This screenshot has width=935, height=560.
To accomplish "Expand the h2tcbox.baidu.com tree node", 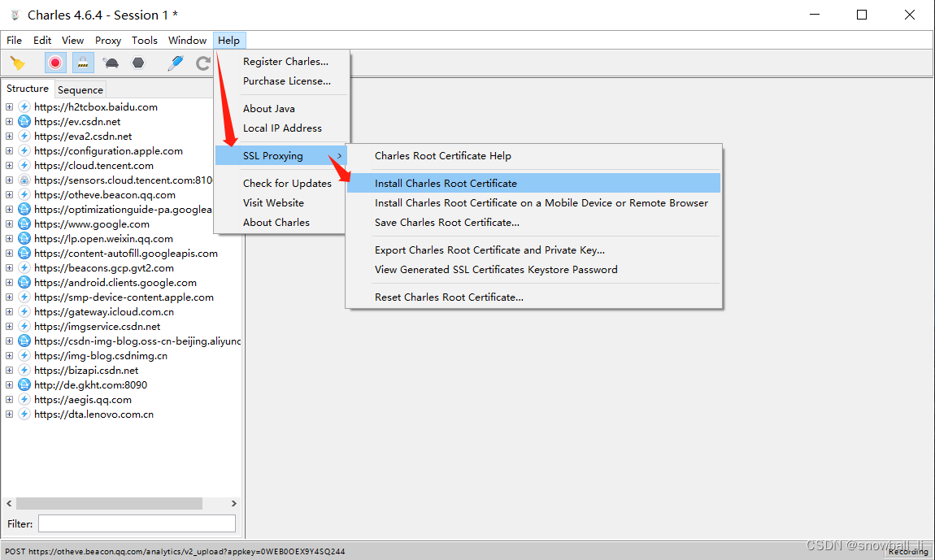I will point(9,107).
